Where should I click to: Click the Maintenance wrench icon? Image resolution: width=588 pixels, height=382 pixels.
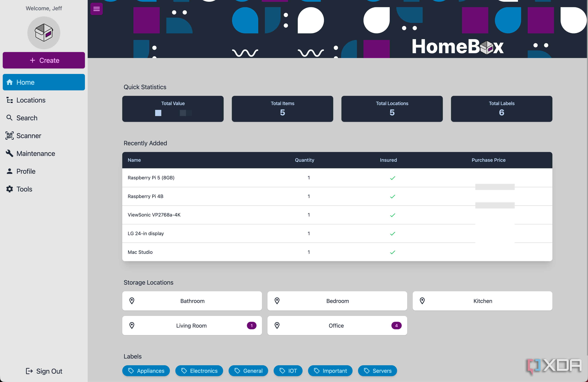(x=9, y=153)
